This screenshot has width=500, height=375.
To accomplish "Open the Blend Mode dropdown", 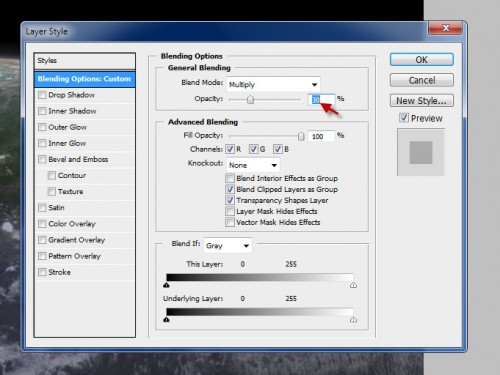I will click(x=273, y=84).
